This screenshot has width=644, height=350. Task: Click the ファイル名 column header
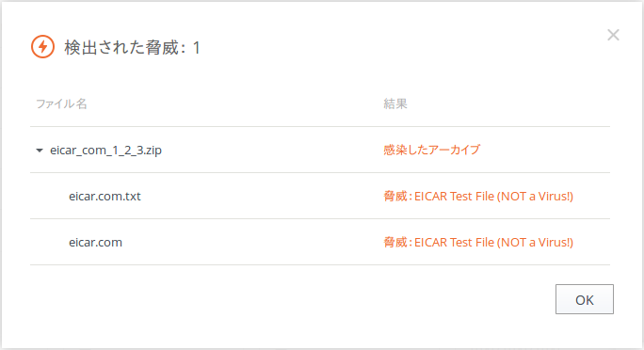[61, 103]
